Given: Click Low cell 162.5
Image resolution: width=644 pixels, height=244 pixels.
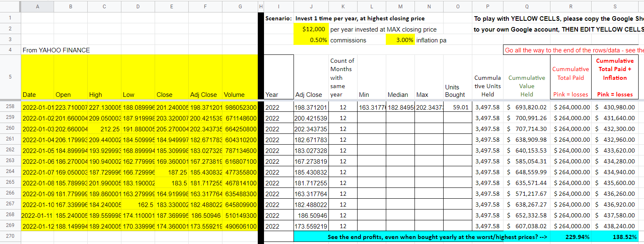Looking at the screenshot, I should pyautogui.click(x=138, y=205).
